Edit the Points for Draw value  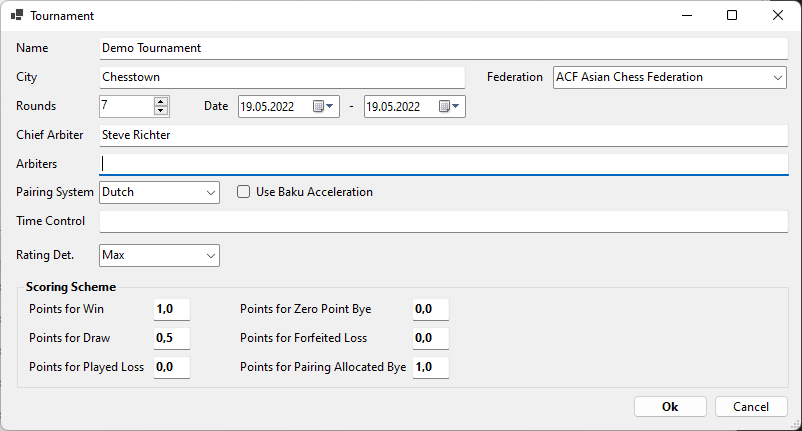point(171,338)
